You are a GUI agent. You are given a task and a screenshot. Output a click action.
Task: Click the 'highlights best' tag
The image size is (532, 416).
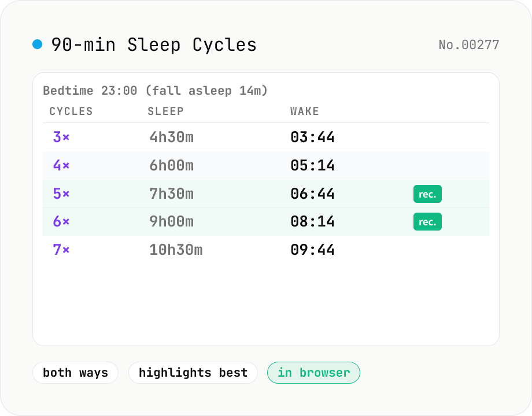click(x=193, y=373)
